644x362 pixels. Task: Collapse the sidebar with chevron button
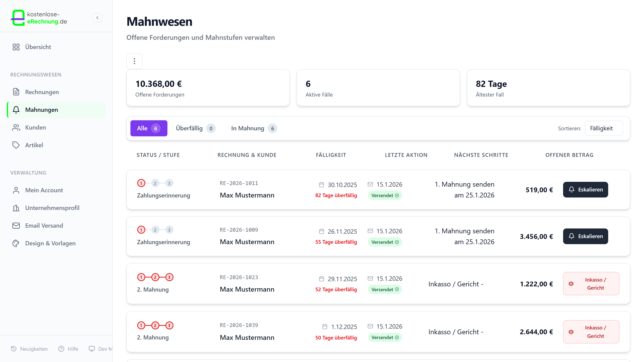[x=97, y=18]
